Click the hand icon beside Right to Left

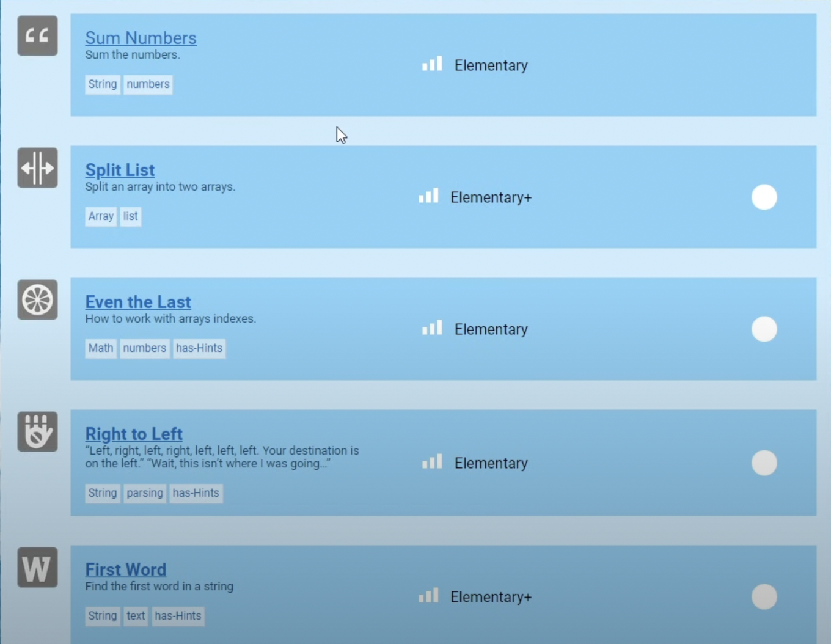pyautogui.click(x=37, y=431)
